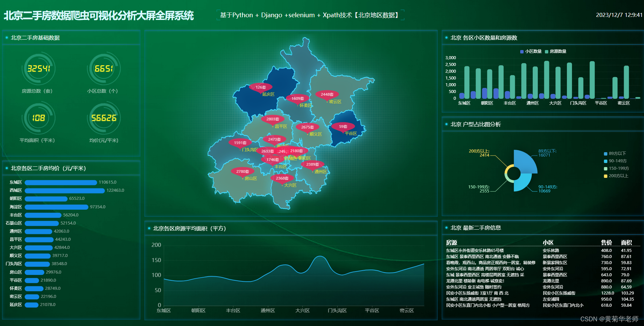Click the icon beside 北京 各区小区数量和房源数 title
The width and height of the screenshot is (644, 326).
click(446, 38)
